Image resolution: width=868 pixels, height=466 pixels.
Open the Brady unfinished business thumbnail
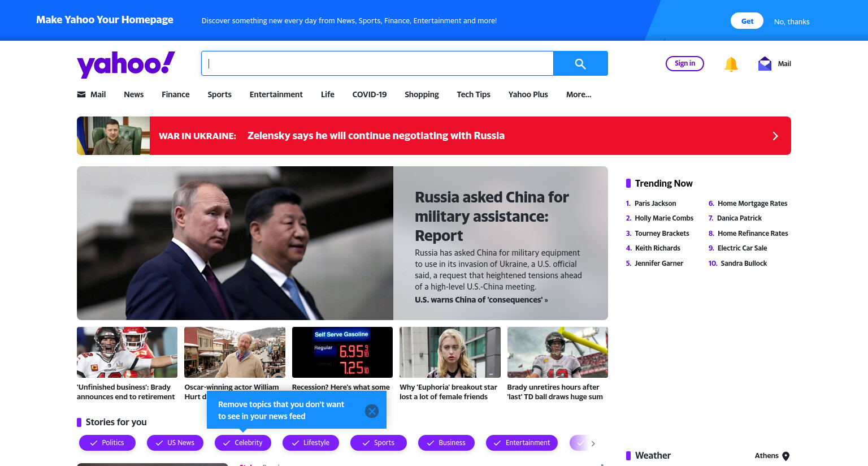click(127, 352)
